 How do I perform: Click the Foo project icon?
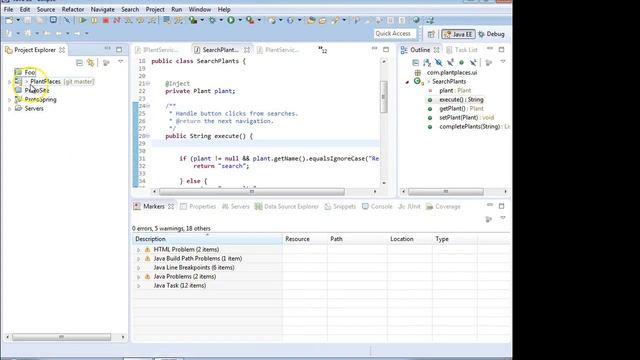coord(18,72)
